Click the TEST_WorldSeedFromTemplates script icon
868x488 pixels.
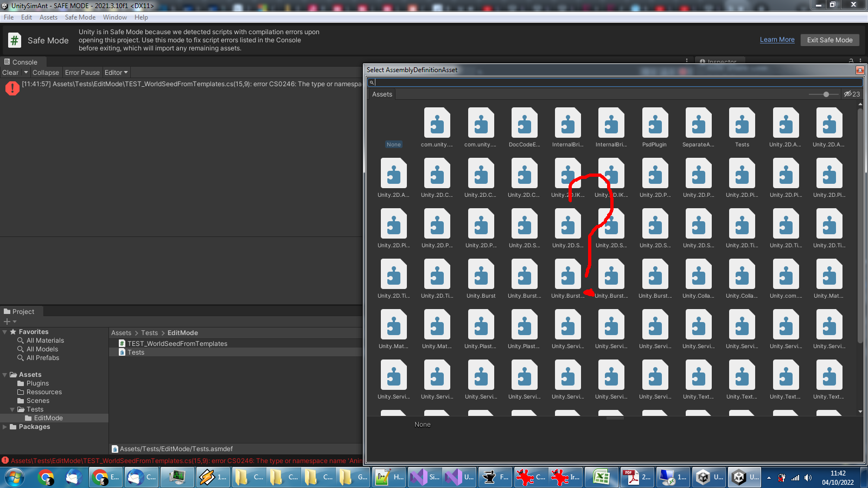122,344
